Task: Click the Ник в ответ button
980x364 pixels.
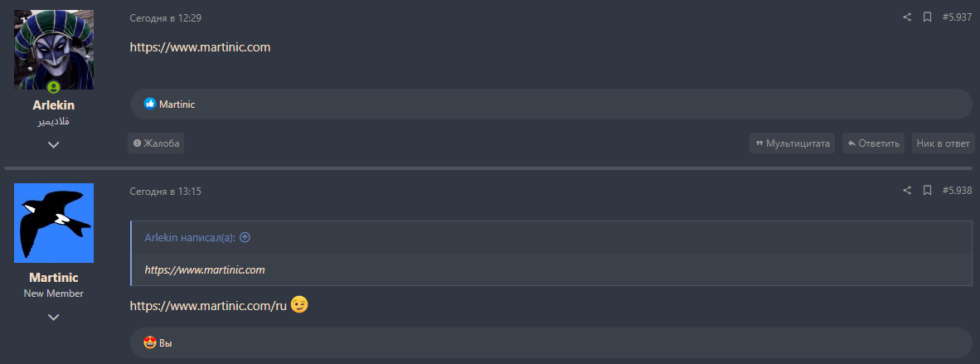Action: pos(943,143)
